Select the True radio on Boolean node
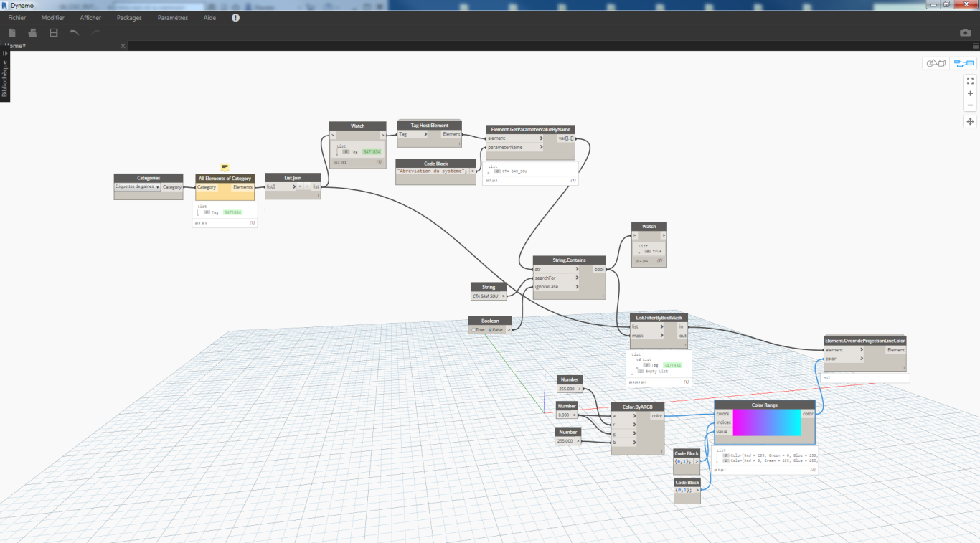 point(477,329)
